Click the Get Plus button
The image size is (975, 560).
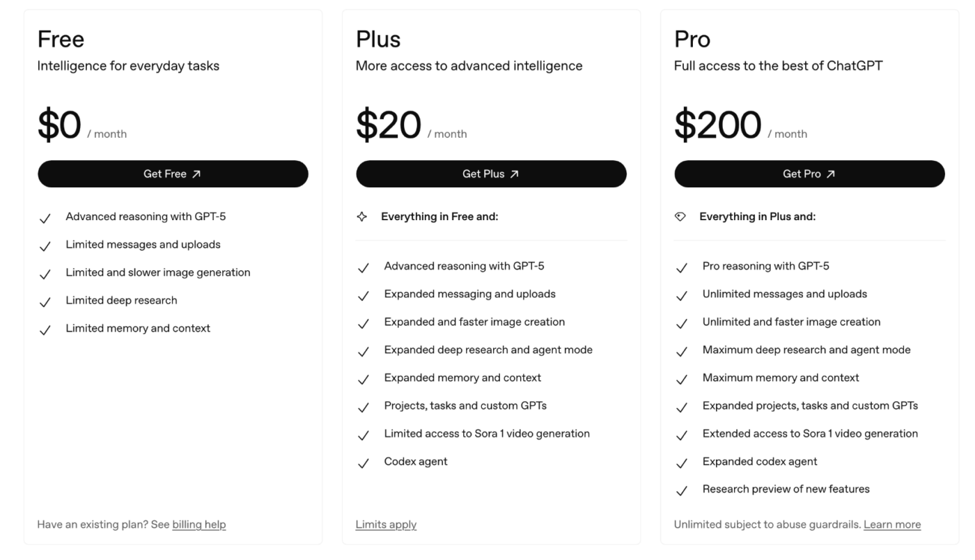click(491, 174)
